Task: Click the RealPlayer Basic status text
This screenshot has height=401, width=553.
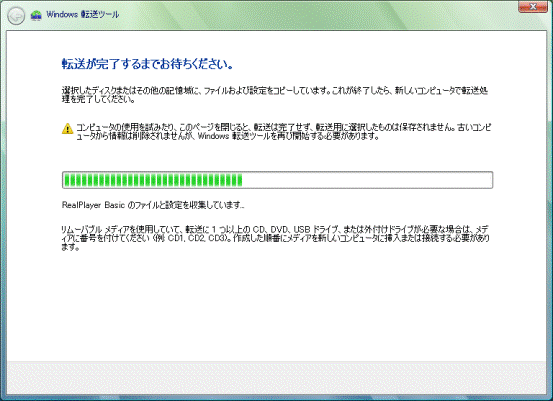Action: point(153,205)
